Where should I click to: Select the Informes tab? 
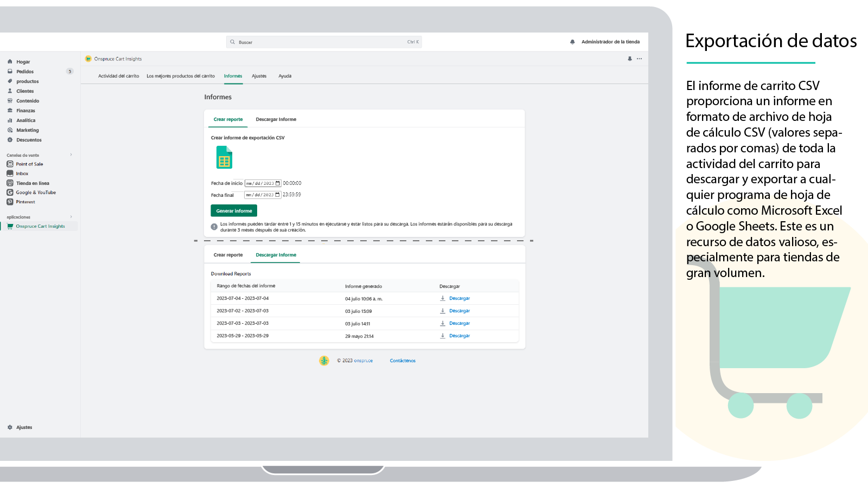233,76
